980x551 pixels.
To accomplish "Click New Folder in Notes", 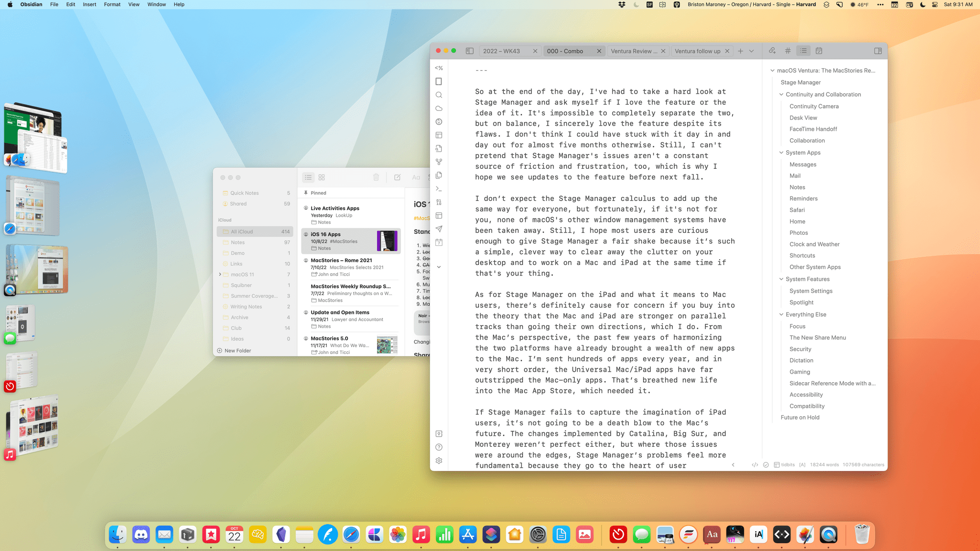I will [x=234, y=351].
